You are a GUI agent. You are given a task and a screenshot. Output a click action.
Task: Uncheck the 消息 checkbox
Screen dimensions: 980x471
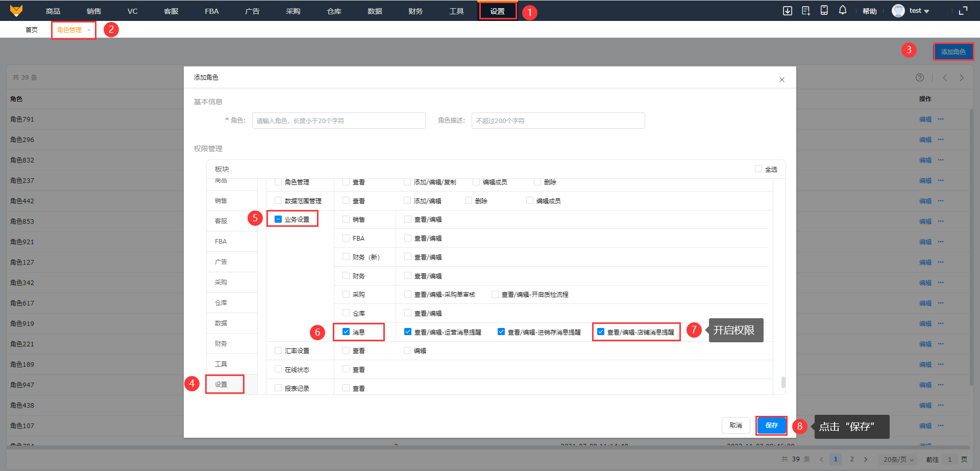coord(346,332)
